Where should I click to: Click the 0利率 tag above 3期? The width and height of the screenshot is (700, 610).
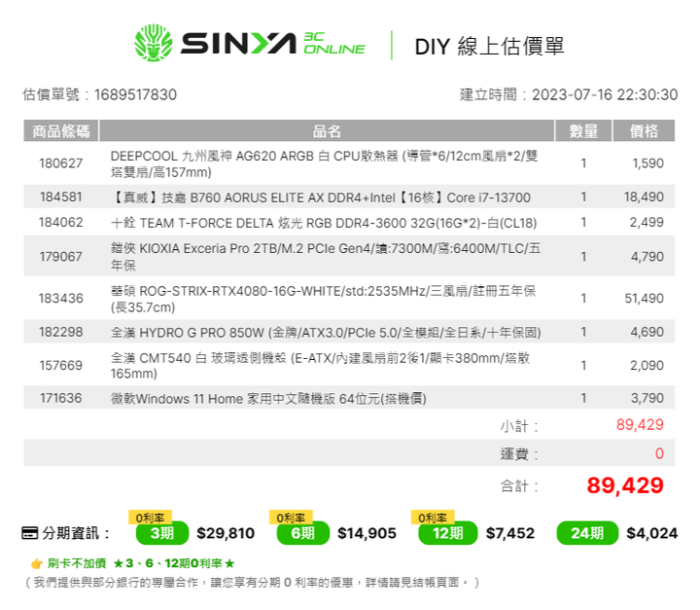coord(150,518)
